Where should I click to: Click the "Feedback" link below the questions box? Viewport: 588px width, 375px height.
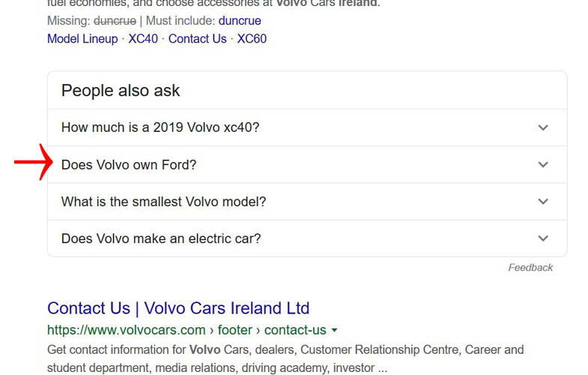[530, 268]
